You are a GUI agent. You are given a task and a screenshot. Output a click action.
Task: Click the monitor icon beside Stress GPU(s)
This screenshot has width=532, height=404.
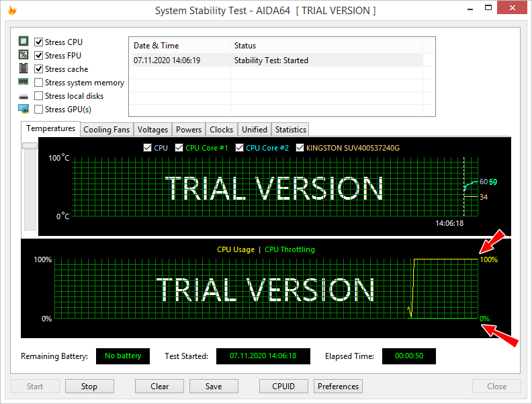[x=24, y=109]
